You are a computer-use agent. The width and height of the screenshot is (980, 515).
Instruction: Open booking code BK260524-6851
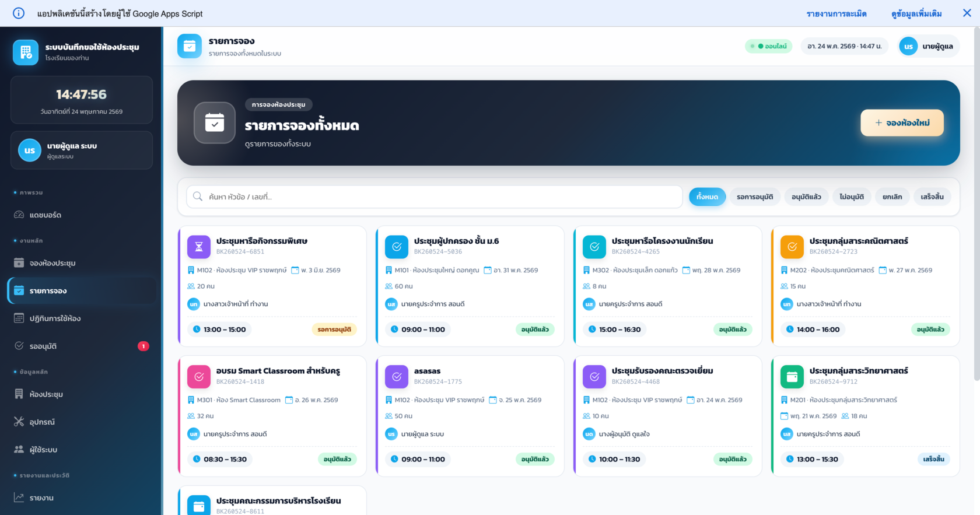coord(240,252)
